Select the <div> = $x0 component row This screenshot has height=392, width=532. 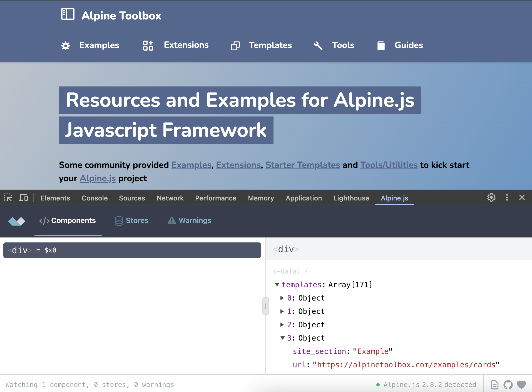pyautogui.click(x=132, y=250)
